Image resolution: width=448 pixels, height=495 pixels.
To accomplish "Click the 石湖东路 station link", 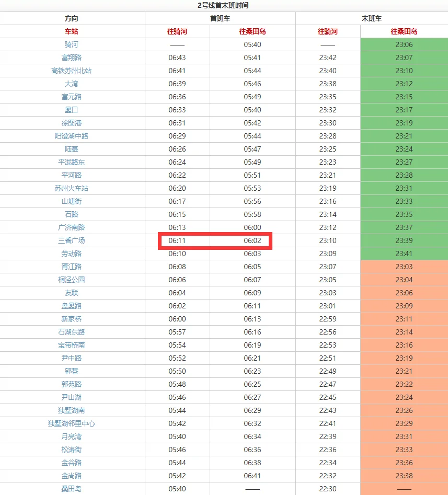I will tap(72, 332).
